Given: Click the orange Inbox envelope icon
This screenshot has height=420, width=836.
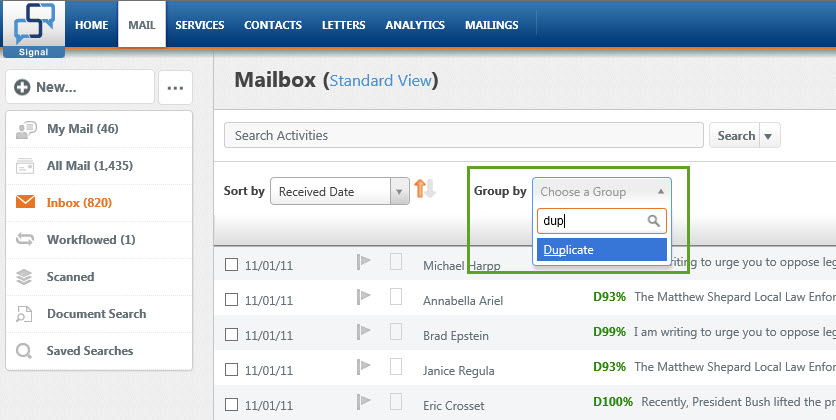Looking at the screenshot, I should [25, 202].
